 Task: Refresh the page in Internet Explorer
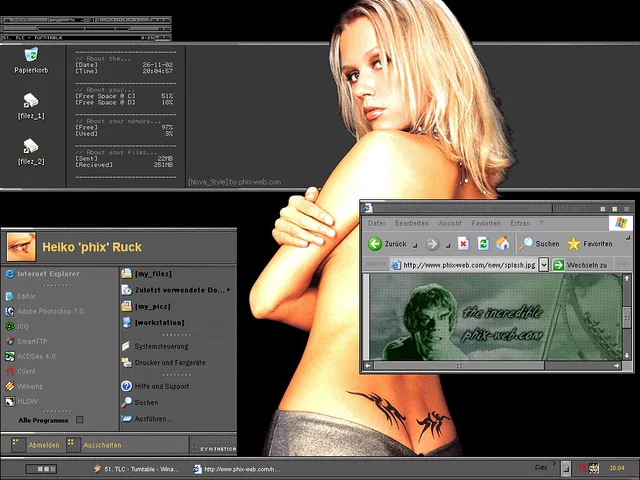point(483,243)
